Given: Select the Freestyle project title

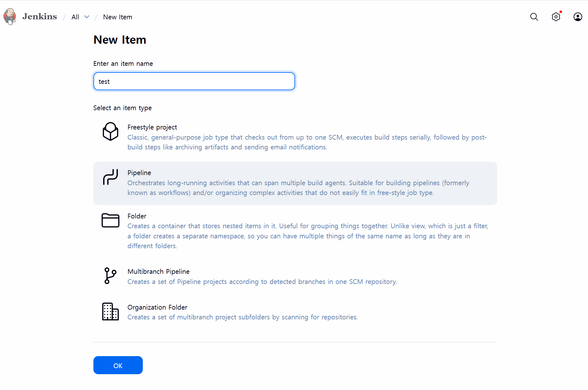Looking at the screenshot, I should click(x=152, y=127).
